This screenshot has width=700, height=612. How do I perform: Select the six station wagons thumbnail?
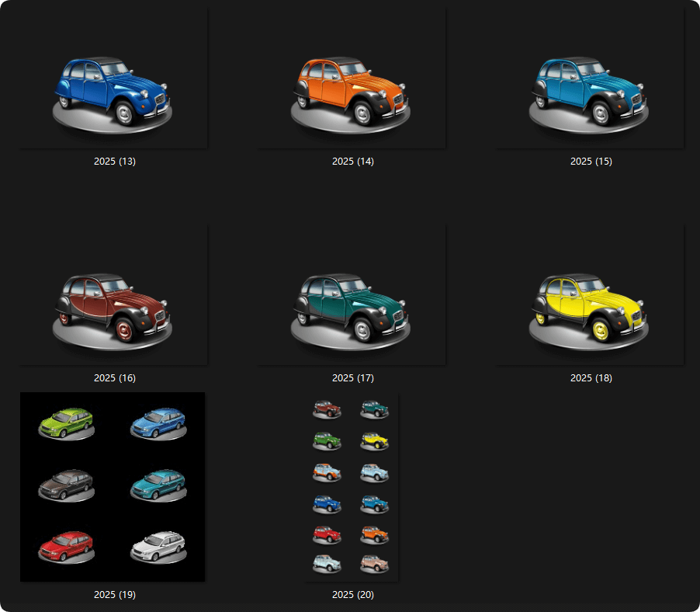[x=113, y=487]
